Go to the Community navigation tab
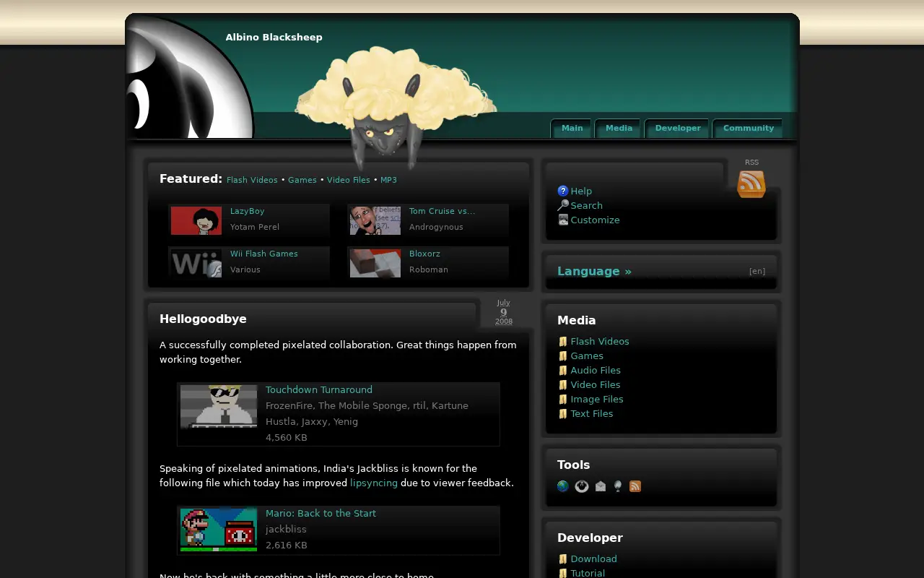The height and width of the screenshot is (578, 924). [748, 128]
